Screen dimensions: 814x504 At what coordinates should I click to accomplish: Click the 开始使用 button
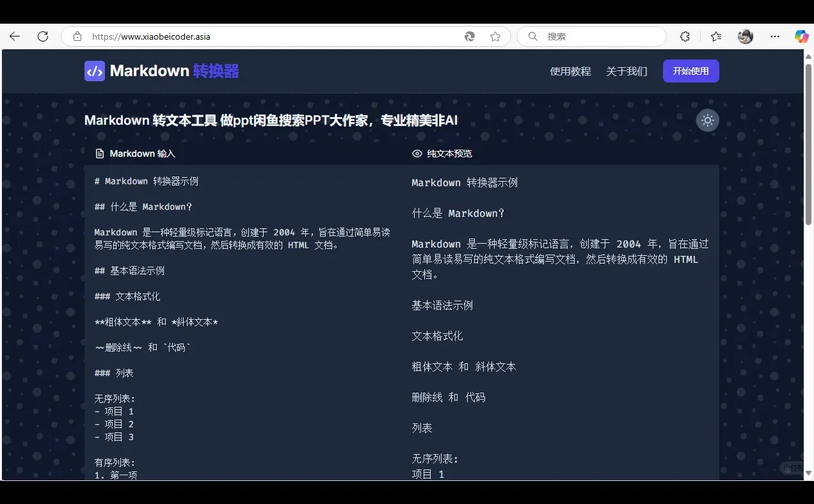pyautogui.click(x=690, y=71)
